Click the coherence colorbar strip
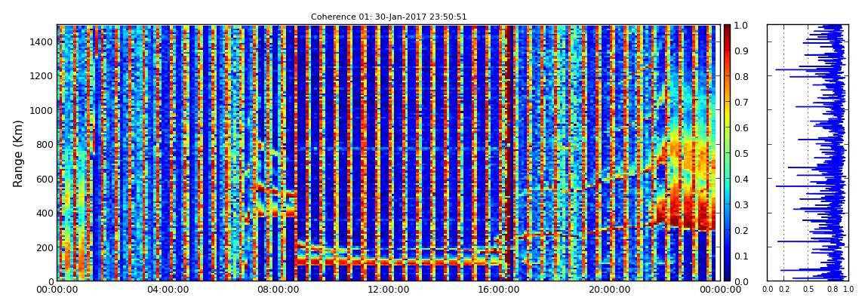Screen dimensions: 868x307 point(728,152)
